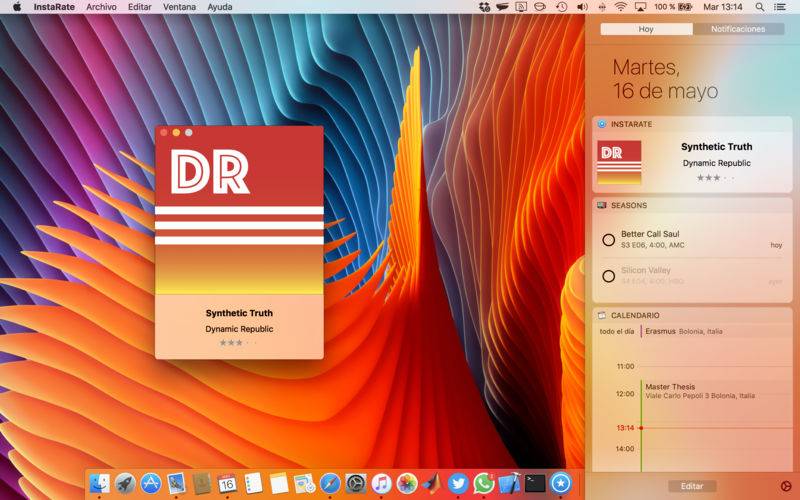Open Safari compass icon in dock
This screenshot has height=500, width=800.
click(330, 483)
